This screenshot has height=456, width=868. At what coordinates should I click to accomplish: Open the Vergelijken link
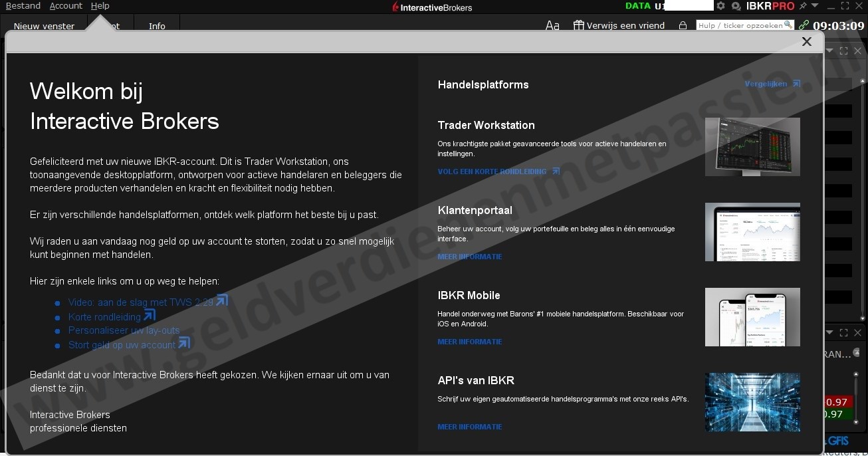click(x=772, y=84)
